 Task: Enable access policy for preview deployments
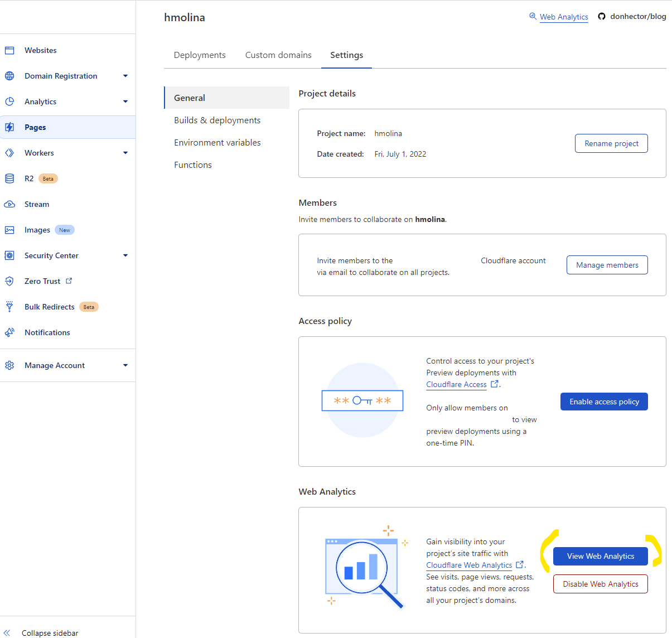[x=604, y=402]
